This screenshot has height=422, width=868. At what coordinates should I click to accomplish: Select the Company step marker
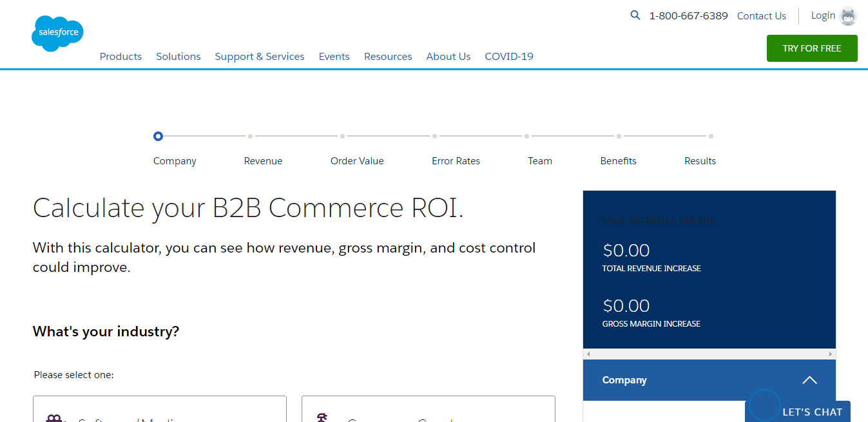[159, 136]
